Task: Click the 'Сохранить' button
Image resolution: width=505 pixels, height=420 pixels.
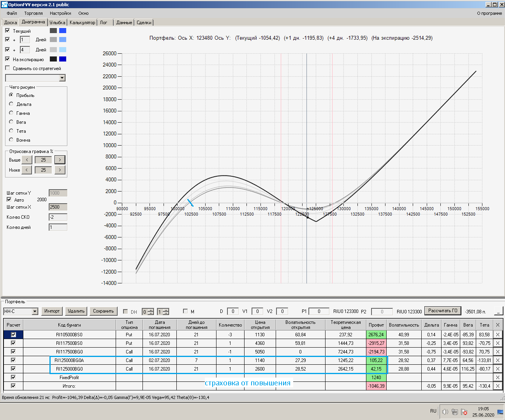Action: point(103,311)
